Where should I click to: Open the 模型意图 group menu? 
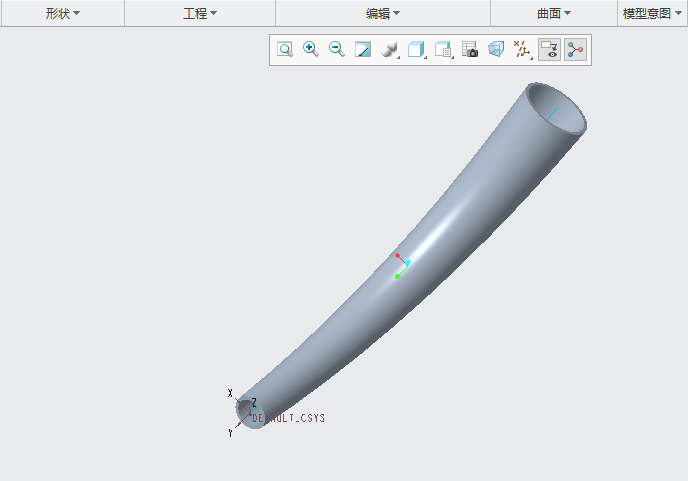pyautogui.click(x=652, y=13)
